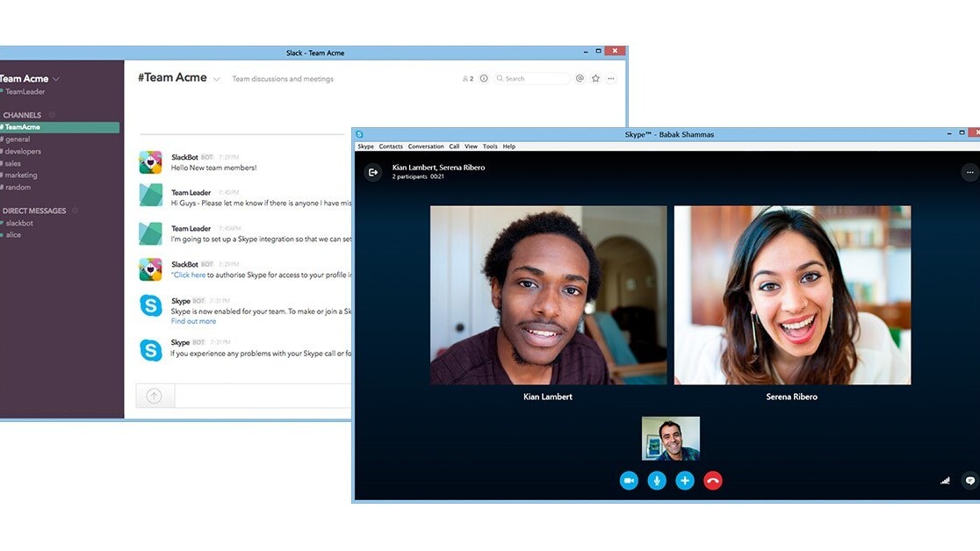
Task: End the call with red hang-up button
Action: (713, 481)
